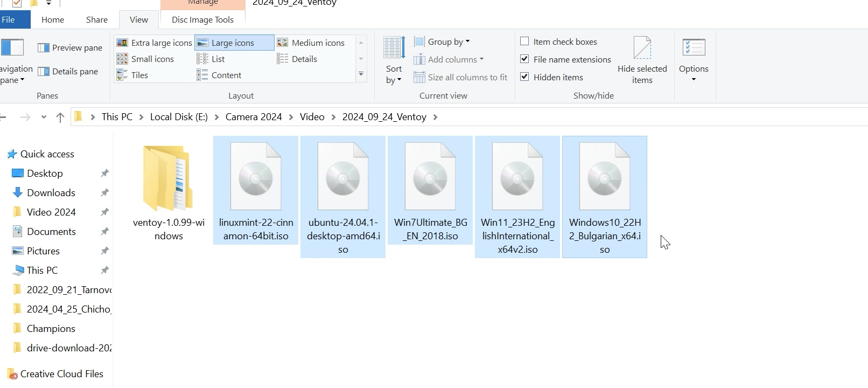Click Size all columns to fit
Image resolution: width=868 pixels, height=388 pixels.
coord(461,77)
